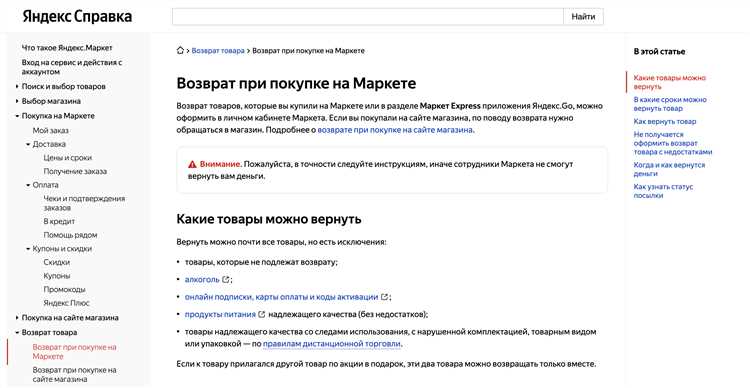The image size is (750, 388).
Task: Click the page title Возврат при покупке на Маркете
Action: click(x=296, y=83)
